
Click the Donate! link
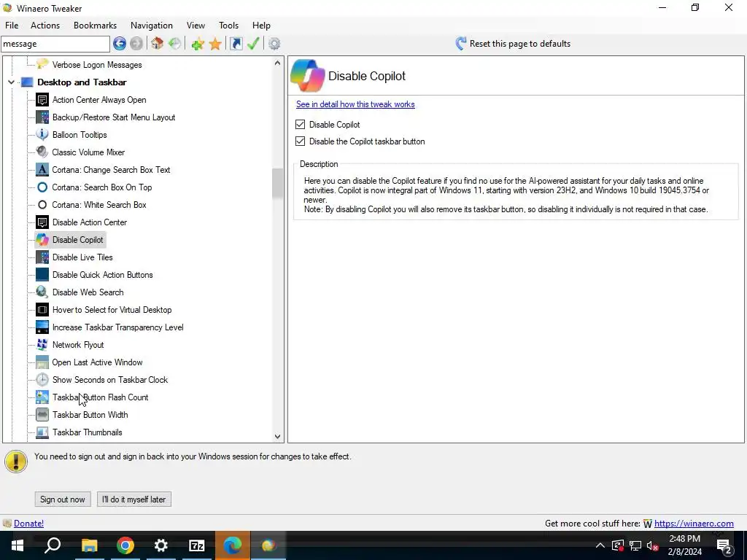pos(28,524)
